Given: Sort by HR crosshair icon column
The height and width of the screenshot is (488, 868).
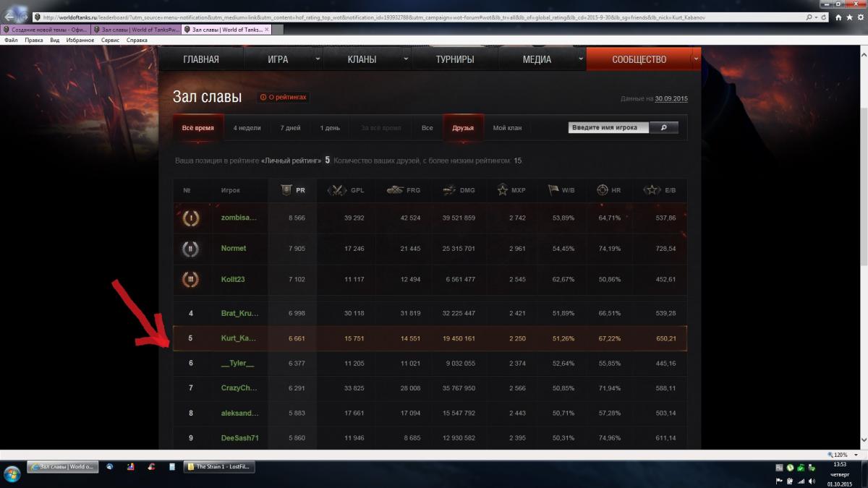Looking at the screenshot, I should coord(608,190).
